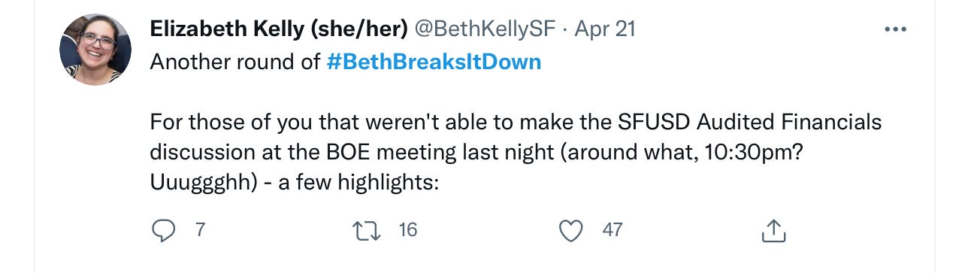Visit the @BethKellySF handle link
The width and height of the screenshot is (980, 273).
coord(485,29)
